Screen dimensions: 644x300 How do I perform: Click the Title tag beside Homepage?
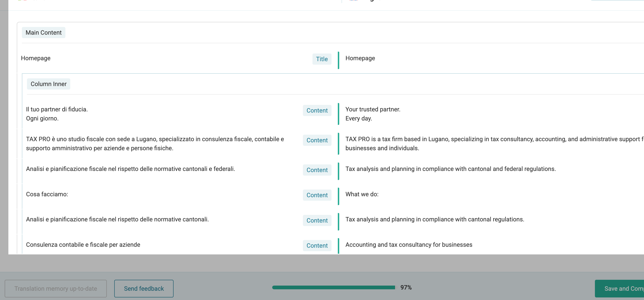point(322,59)
